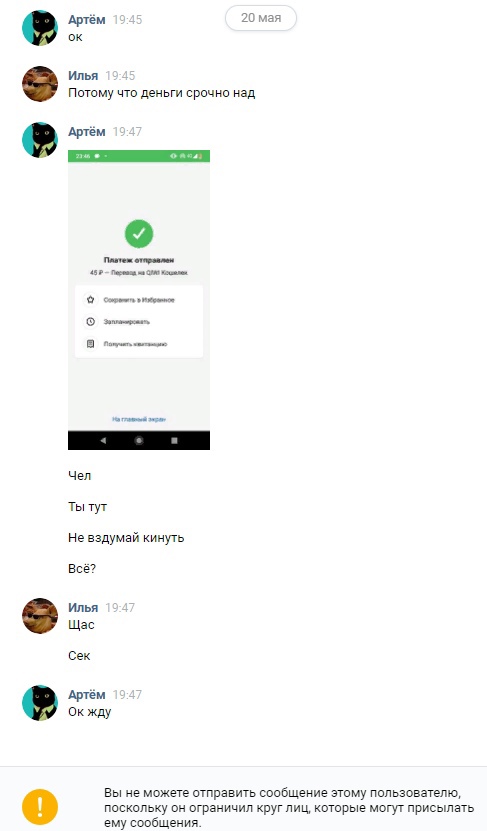The height and width of the screenshot is (831, 487).
Task: Click the yellow exclamation warning icon
Action: 40,807
